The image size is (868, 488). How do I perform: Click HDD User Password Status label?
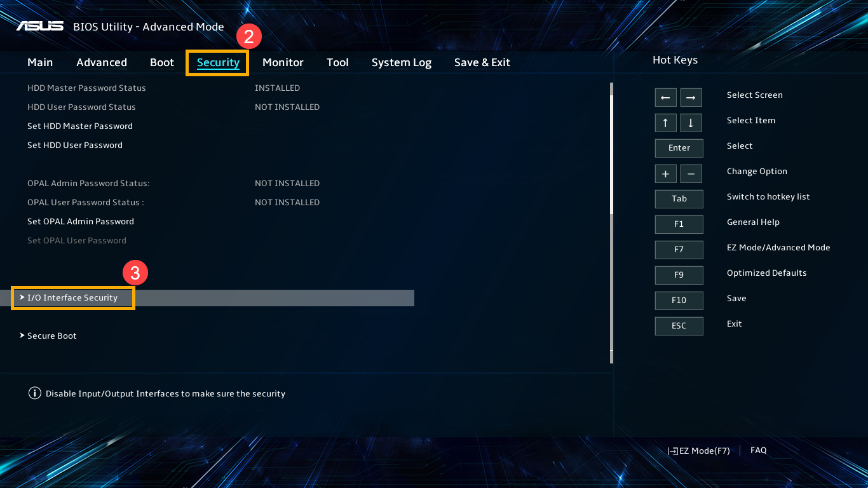(81, 107)
